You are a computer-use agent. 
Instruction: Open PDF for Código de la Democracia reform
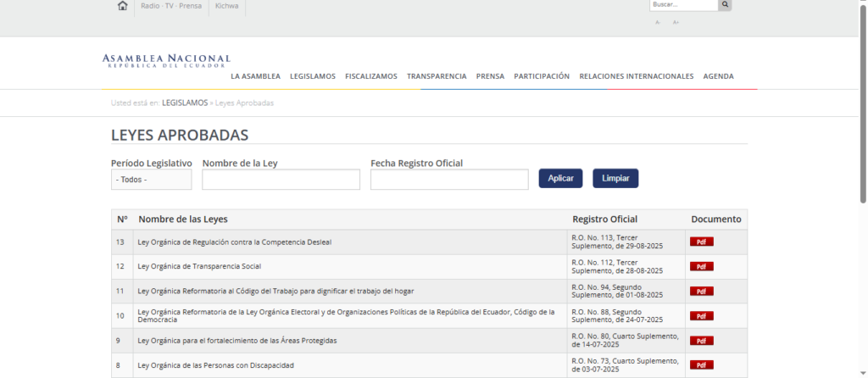pyautogui.click(x=701, y=316)
